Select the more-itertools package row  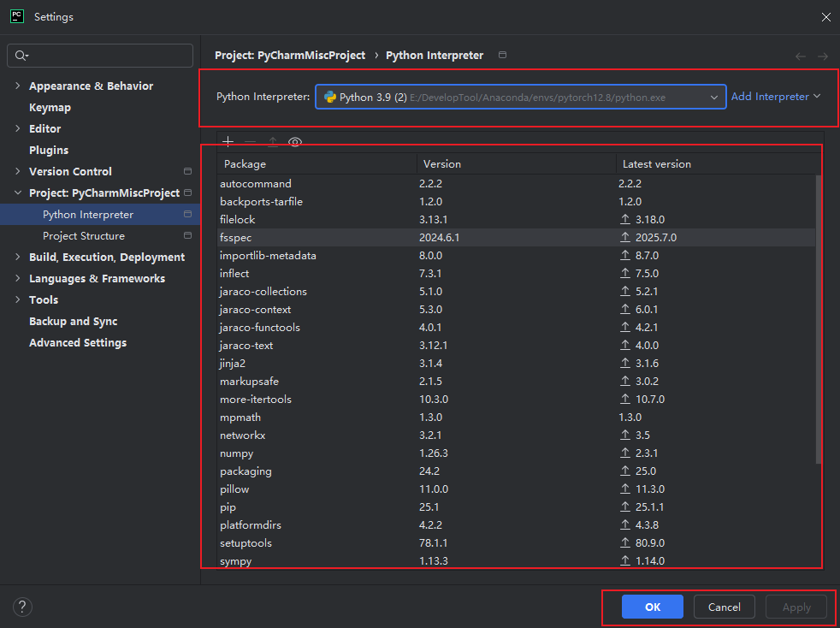coord(517,400)
